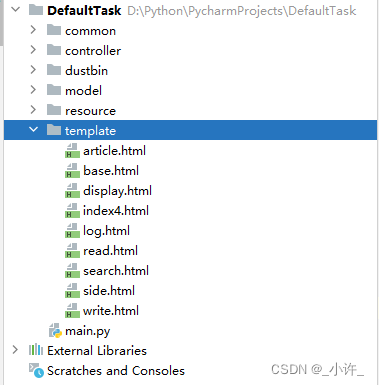Click the search.html file icon
379x385 pixels.
pos(72,271)
